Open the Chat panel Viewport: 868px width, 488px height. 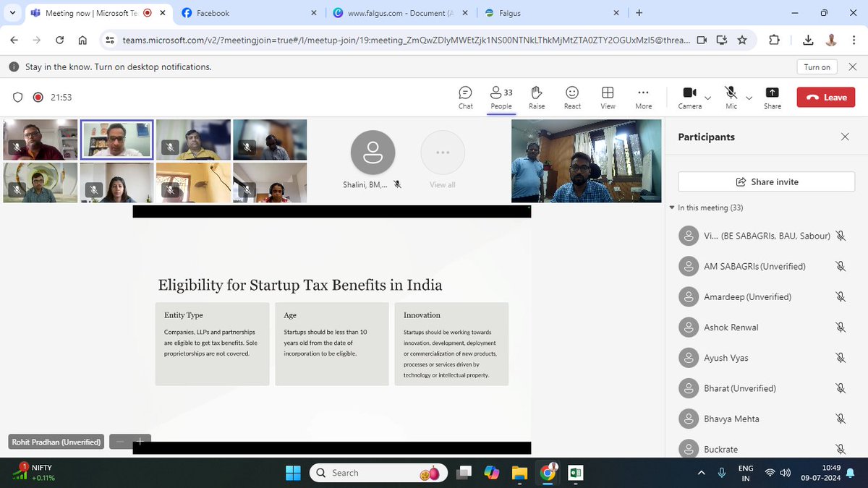[465, 98]
